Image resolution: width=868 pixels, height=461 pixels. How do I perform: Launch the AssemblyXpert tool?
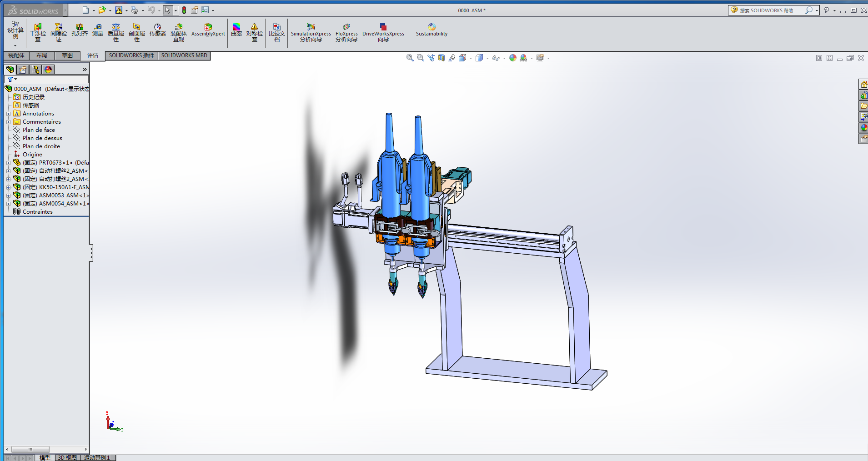[208, 30]
